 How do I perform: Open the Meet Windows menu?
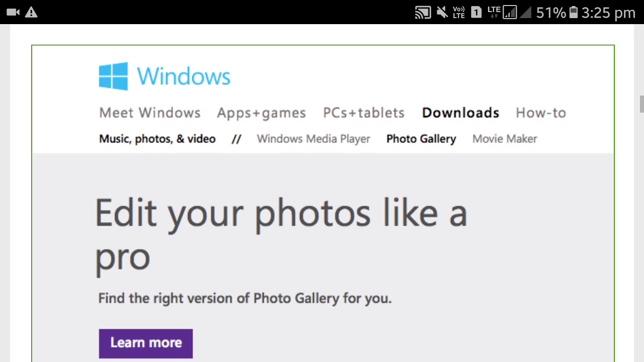tap(150, 113)
